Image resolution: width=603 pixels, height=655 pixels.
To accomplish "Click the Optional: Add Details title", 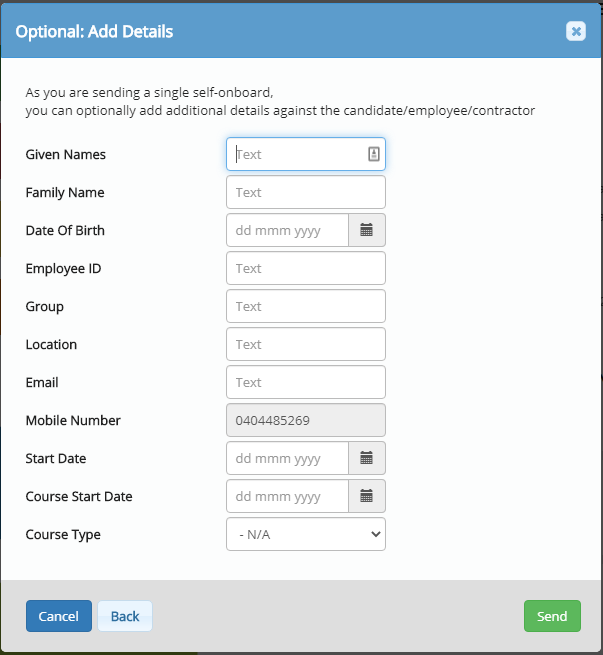I will click(x=94, y=32).
